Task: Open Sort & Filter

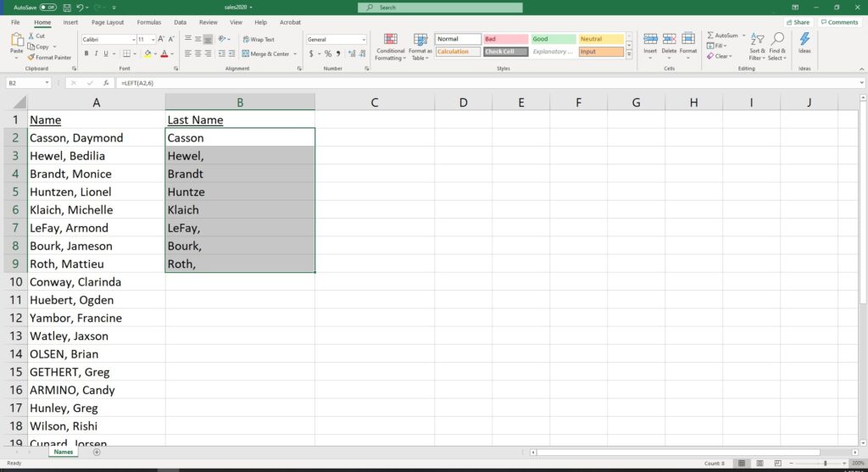Action: tap(757, 47)
